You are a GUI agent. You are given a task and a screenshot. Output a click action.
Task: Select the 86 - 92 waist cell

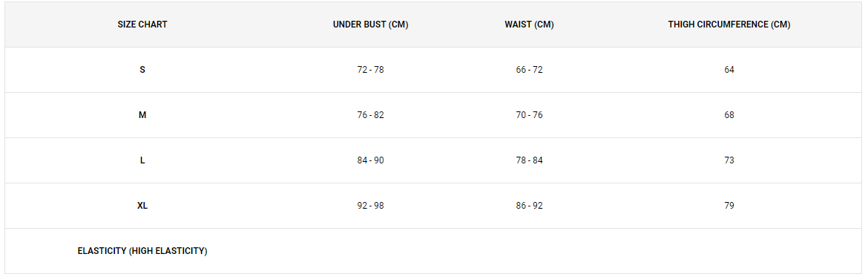coord(529,206)
